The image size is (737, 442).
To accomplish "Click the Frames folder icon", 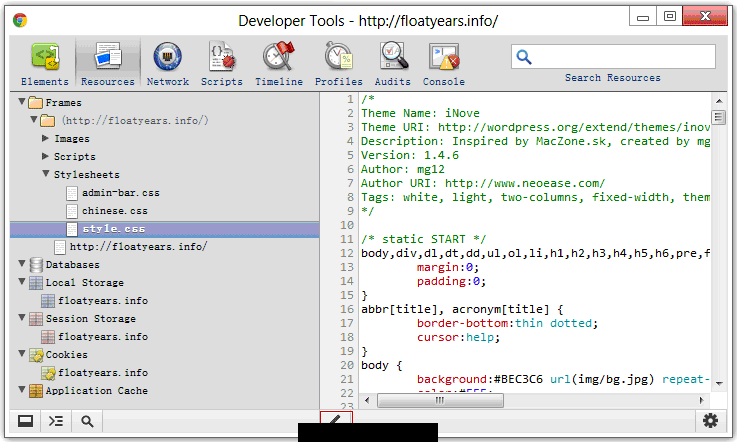I will point(36,103).
